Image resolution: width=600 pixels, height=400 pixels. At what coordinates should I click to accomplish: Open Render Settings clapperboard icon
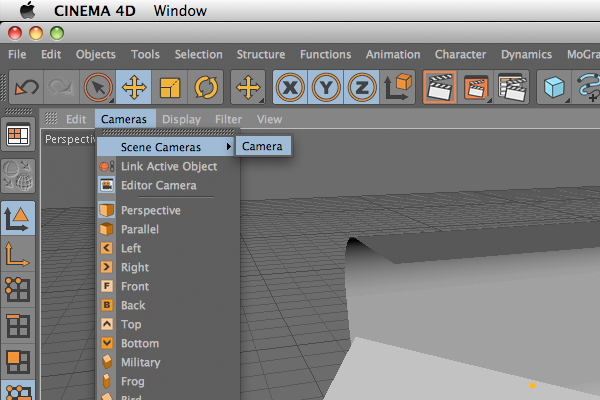(512, 87)
